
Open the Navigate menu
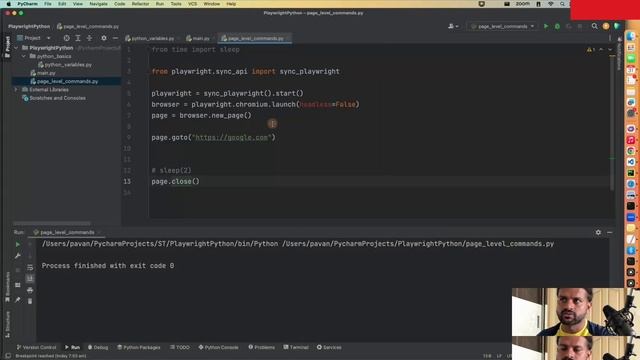coord(98,4)
